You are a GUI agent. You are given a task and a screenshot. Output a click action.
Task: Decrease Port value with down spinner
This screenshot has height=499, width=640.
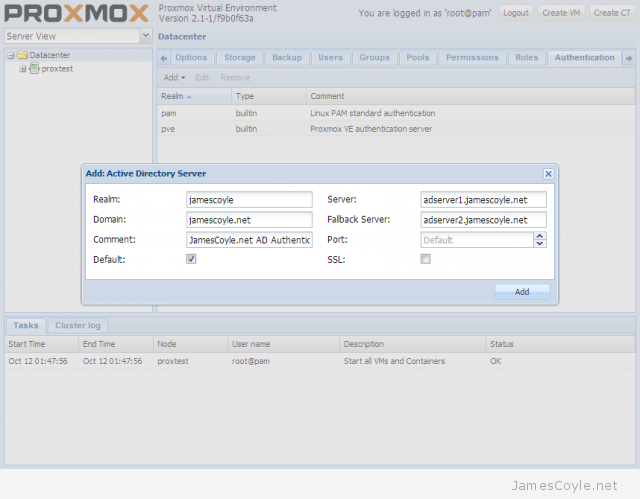pyautogui.click(x=540, y=244)
